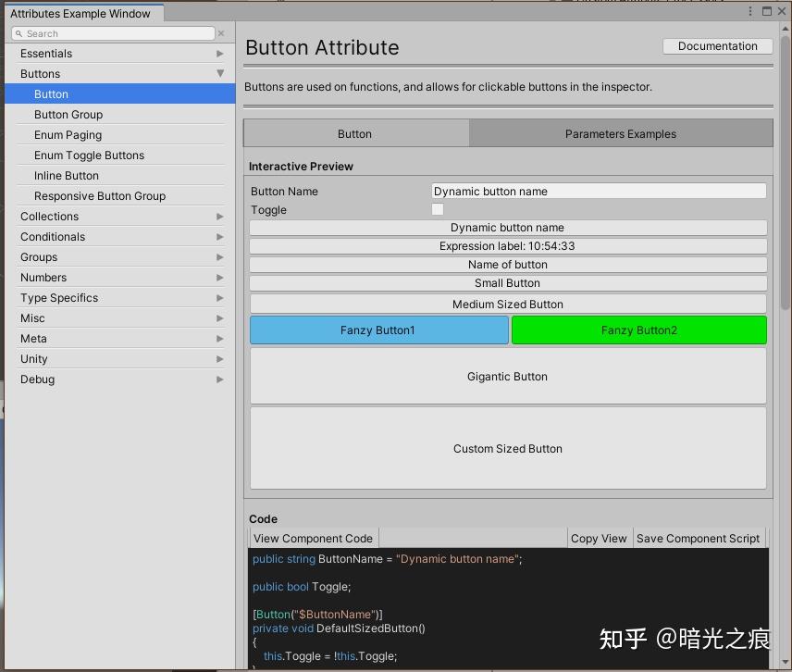
Task: Expand the Essentials category
Action: (219, 54)
